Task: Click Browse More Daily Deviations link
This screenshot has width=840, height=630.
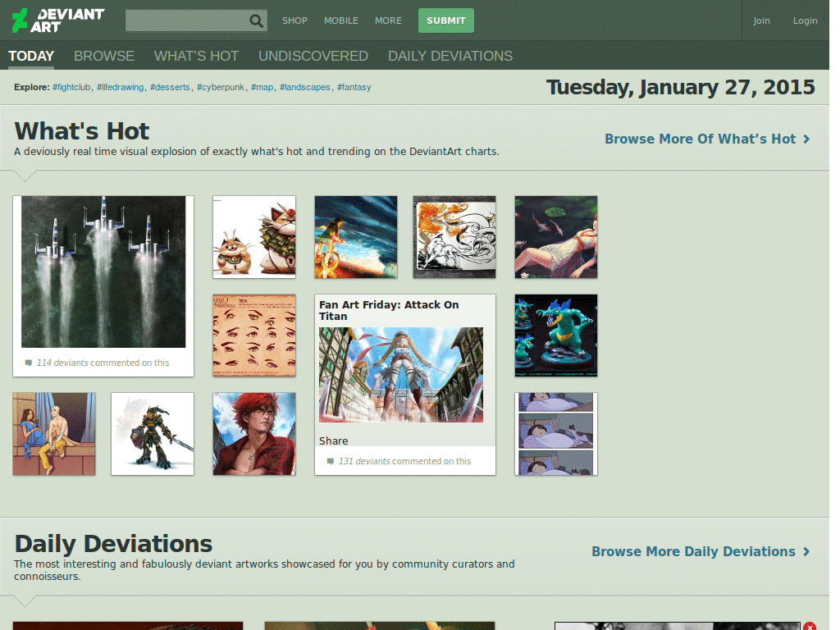Action: point(693,551)
